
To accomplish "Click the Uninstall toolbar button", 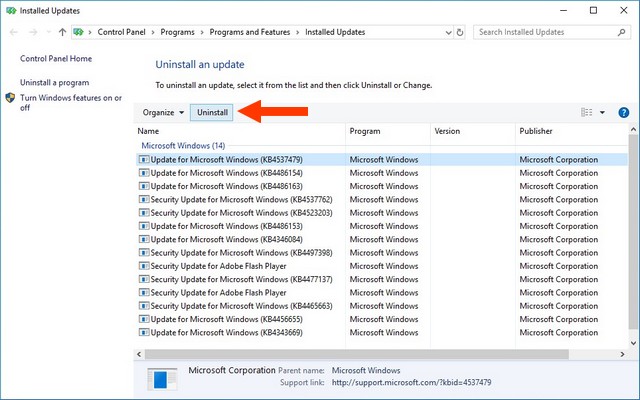I will [x=212, y=113].
